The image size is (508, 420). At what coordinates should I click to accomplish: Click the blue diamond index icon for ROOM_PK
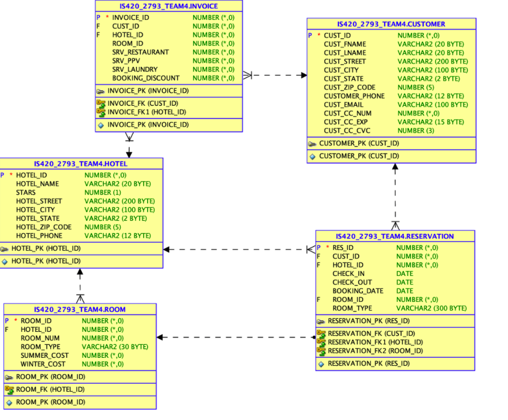click(9, 402)
